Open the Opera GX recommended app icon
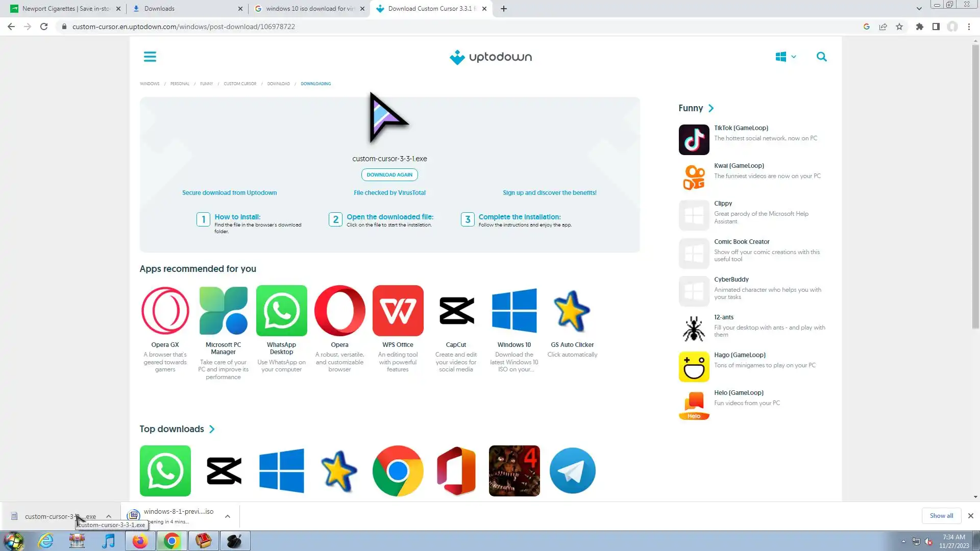This screenshot has width=980, height=551. click(165, 311)
